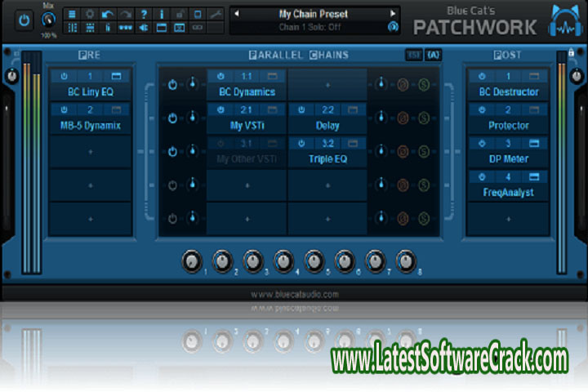Click the undo arrow in the toolbar
The height and width of the screenshot is (392, 588).
109,14
